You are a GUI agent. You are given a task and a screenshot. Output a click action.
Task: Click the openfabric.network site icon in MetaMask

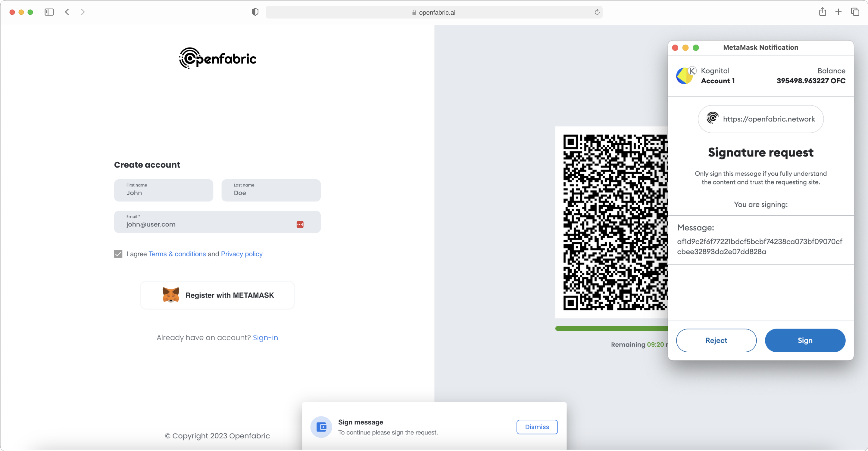712,118
